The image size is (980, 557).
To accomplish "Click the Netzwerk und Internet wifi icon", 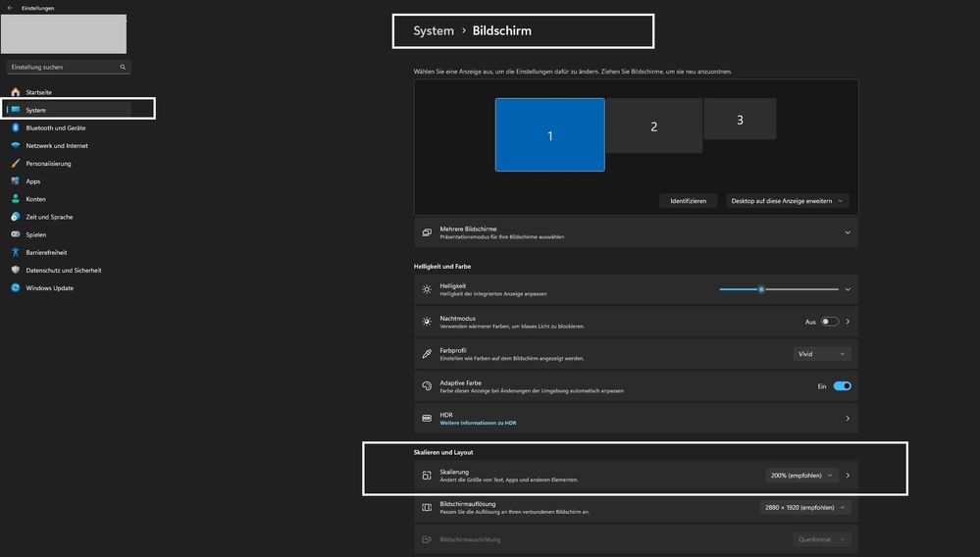I will [x=16, y=145].
